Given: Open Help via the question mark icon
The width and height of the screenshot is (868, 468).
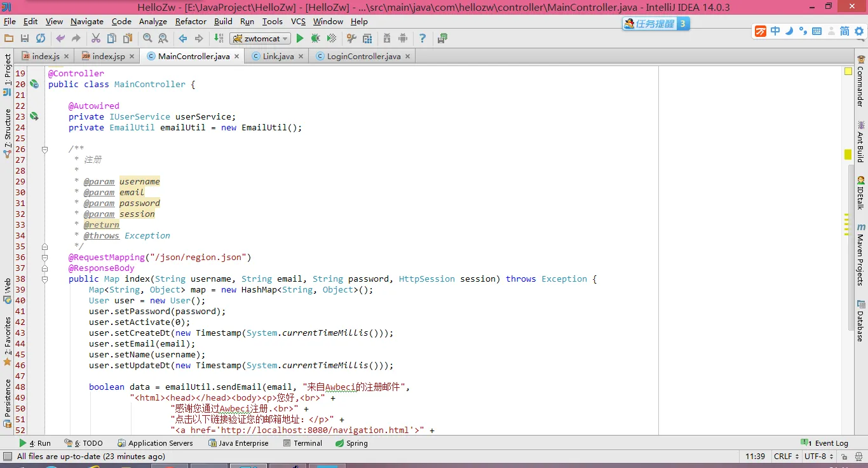Looking at the screenshot, I should [423, 39].
